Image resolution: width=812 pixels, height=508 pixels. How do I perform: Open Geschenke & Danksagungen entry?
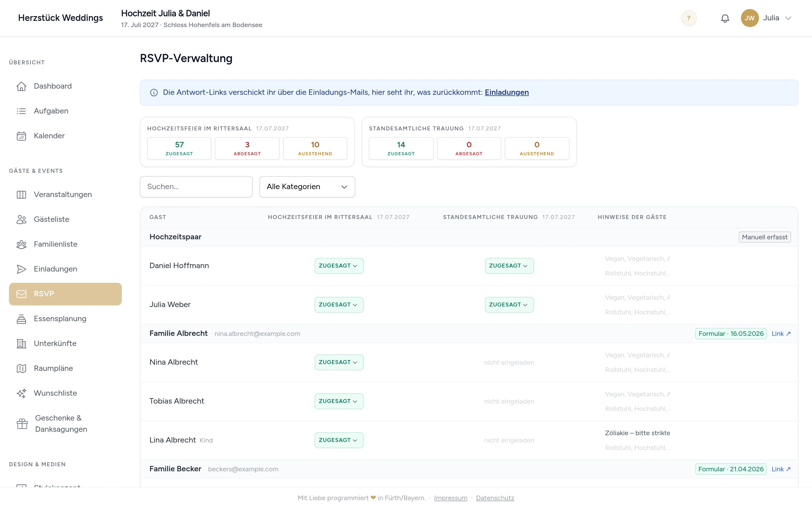(65, 424)
